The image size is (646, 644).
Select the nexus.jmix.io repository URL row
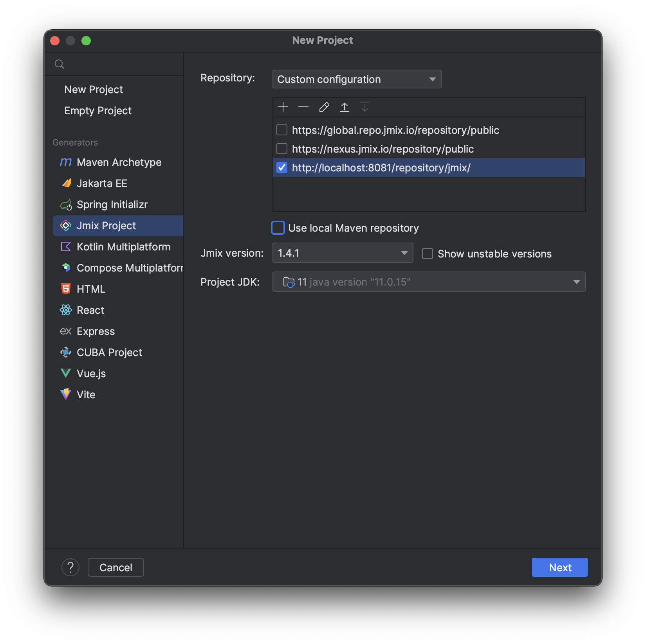click(429, 149)
